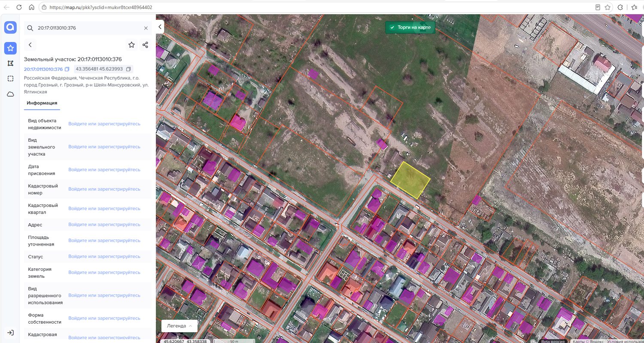This screenshot has height=343, width=644.
Task: Click login link next to Кадастровый номер
Action: coord(104,189)
